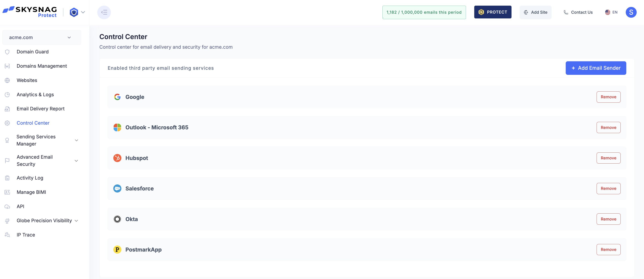
Task: Click the blue shield product switcher icon
Action: 74,12
